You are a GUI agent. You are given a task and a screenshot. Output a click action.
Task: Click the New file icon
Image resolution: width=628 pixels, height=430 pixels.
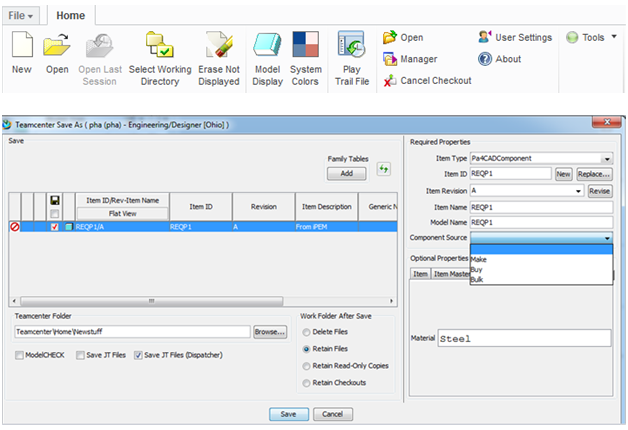22,44
